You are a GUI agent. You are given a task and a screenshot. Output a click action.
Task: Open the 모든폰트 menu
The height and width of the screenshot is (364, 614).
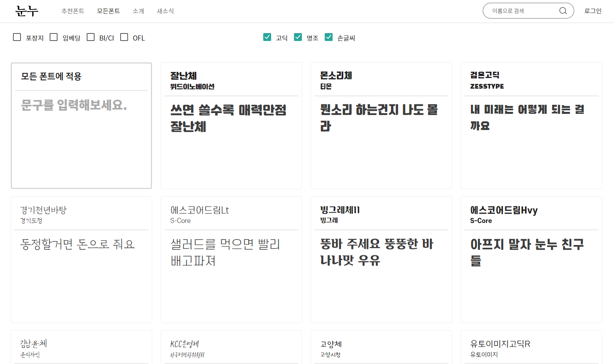pyautogui.click(x=108, y=11)
